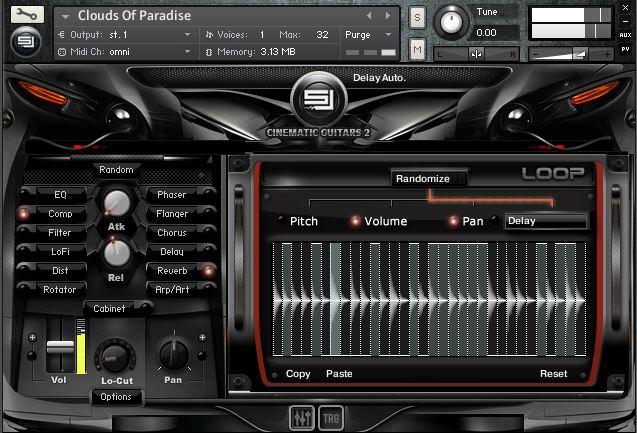Viewport: 637px width, 433px height.
Task: Click the loop waveform step display
Action: point(430,300)
